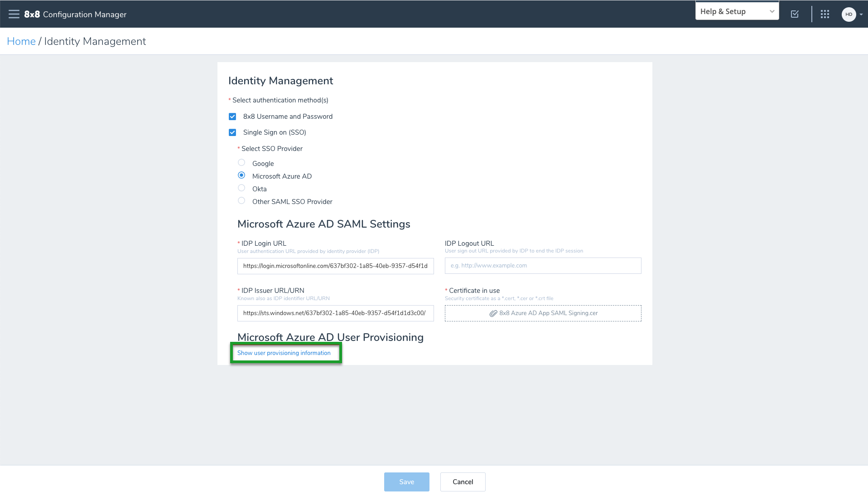Click the IDP Issuer URL/URN field
Image resolution: width=868 pixels, height=496 pixels.
point(336,313)
